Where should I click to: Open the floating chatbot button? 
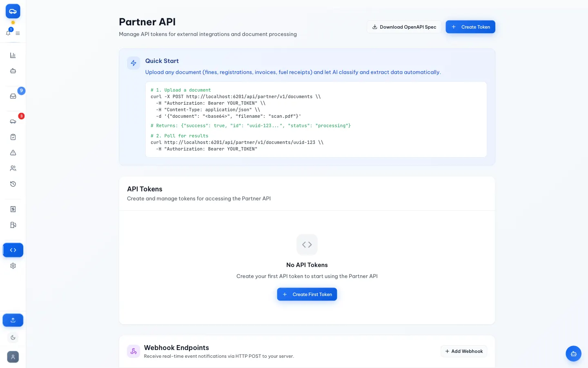[574, 354]
